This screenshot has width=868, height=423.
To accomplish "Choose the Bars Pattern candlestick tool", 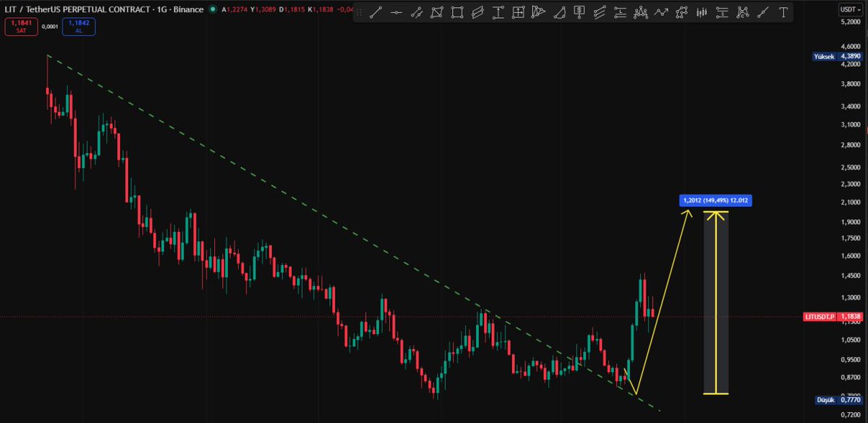I will tap(702, 12).
